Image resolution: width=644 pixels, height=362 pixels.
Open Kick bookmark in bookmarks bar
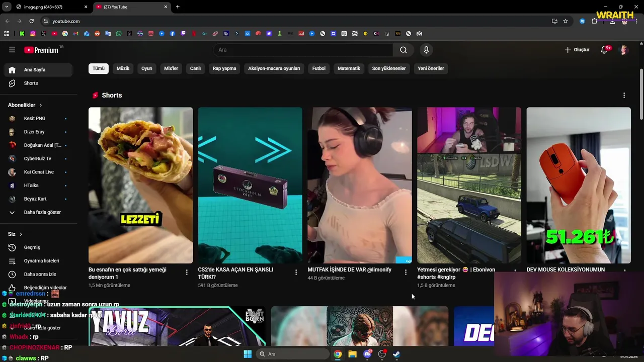coord(22,34)
